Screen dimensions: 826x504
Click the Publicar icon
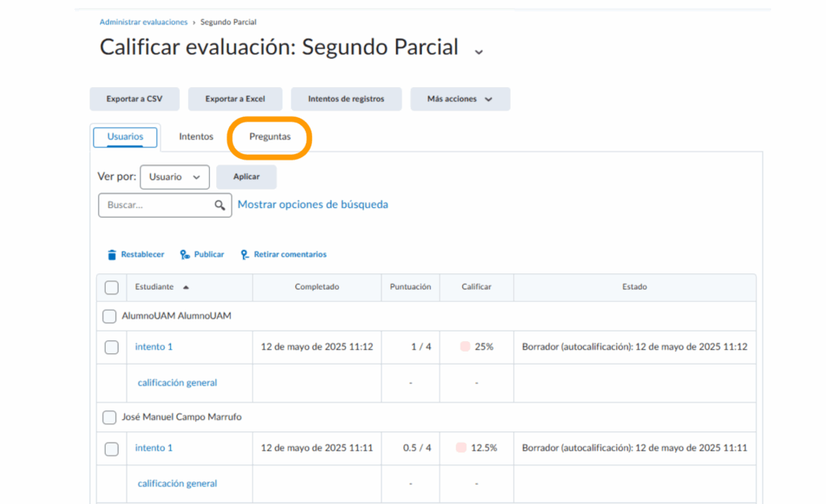[x=185, y=255]
